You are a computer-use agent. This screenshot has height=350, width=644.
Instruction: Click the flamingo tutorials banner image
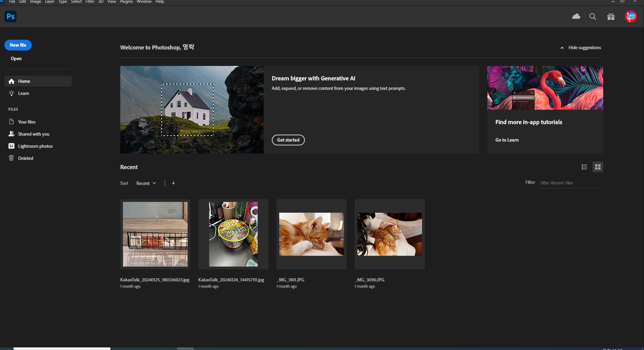[545, 88]
